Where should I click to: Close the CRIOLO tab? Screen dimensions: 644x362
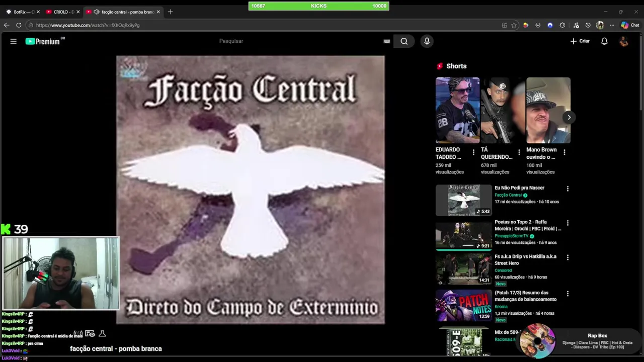(x=78, y=12)
